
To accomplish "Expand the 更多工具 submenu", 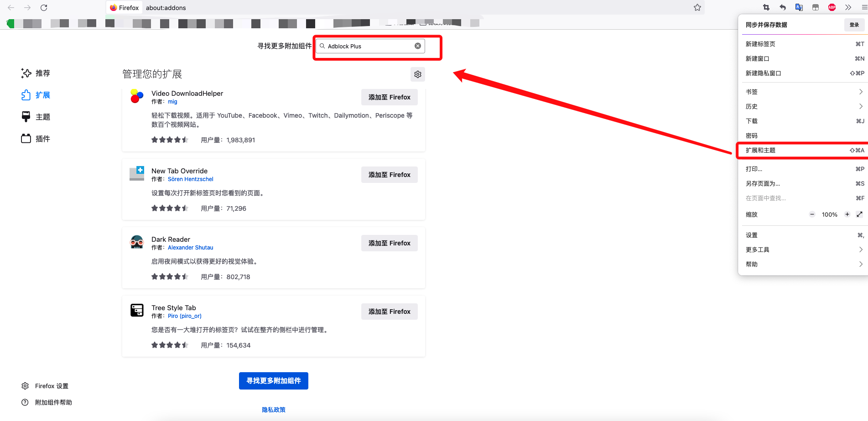I will [x=805, y=249].
